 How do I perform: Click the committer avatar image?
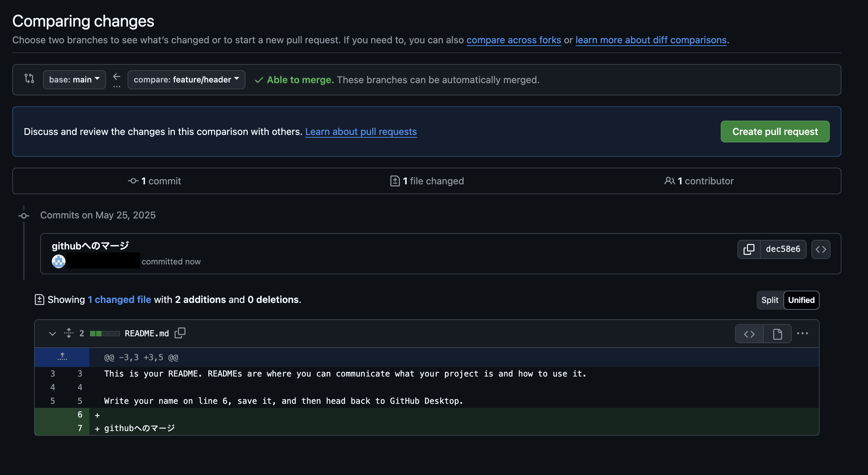59,261
